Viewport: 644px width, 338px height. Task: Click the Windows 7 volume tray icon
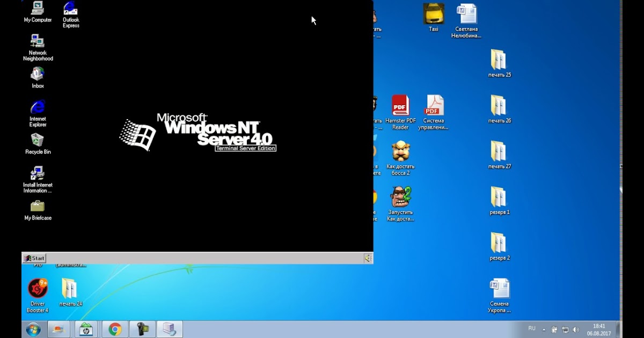pos(576,329)
